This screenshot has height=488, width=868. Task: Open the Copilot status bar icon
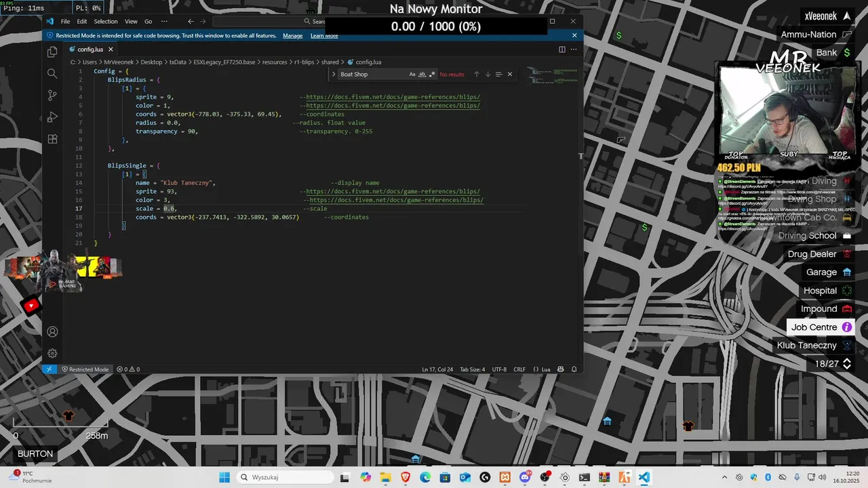(561, 369)
